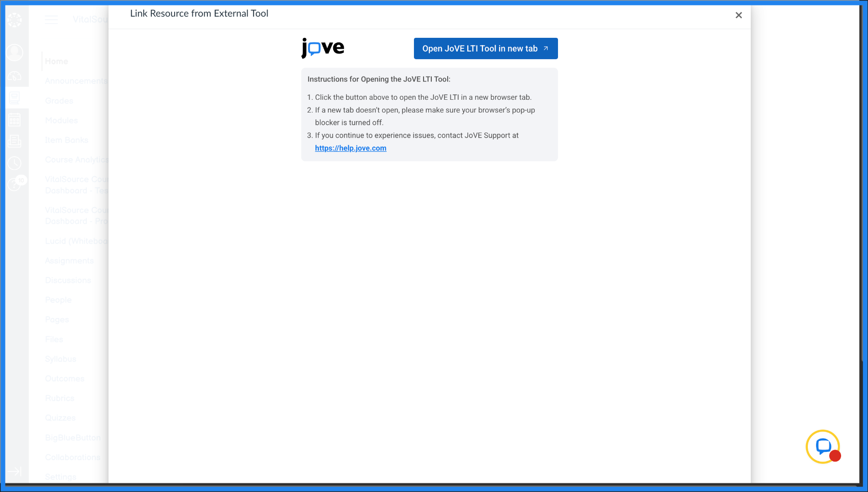The height and width of the screenshot is (492, 868).
Task: Click the Canvas logo in global navigation
Action: coord(15,20)
